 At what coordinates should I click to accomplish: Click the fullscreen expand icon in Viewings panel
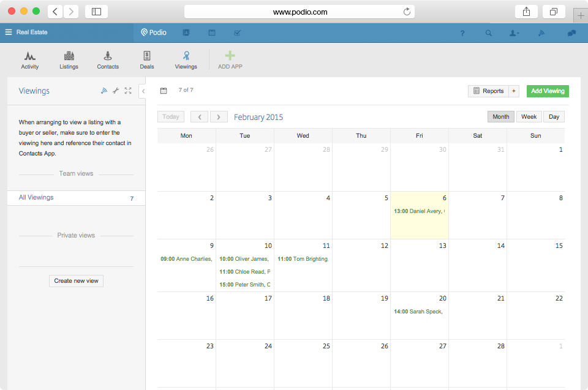point(128,91)
